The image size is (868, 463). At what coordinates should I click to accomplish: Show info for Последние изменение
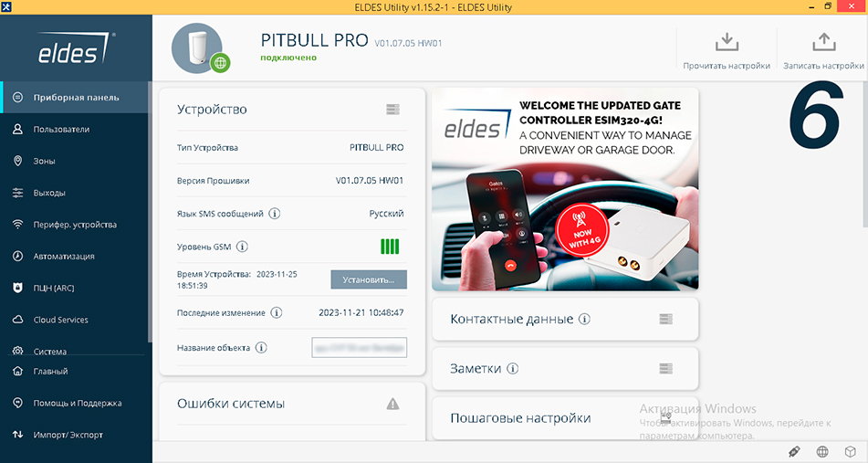pos(277,313)
